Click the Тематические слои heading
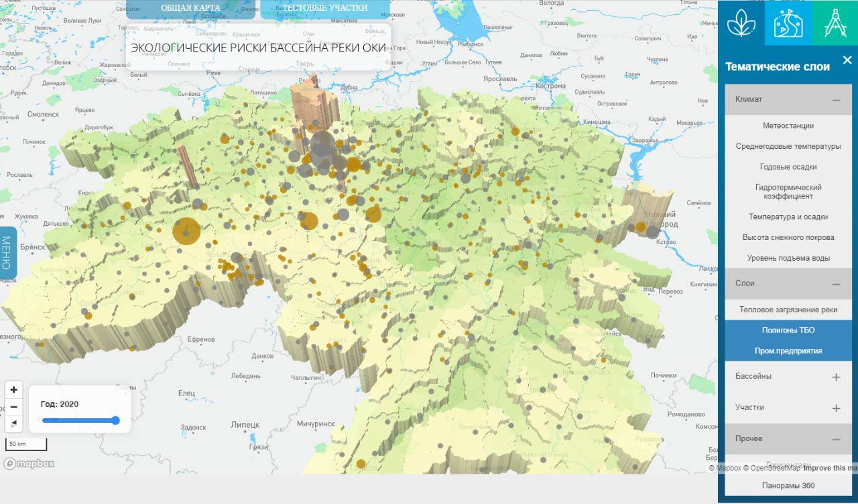The width and height of the screenshot is (858, 504). tap(778, 67)
